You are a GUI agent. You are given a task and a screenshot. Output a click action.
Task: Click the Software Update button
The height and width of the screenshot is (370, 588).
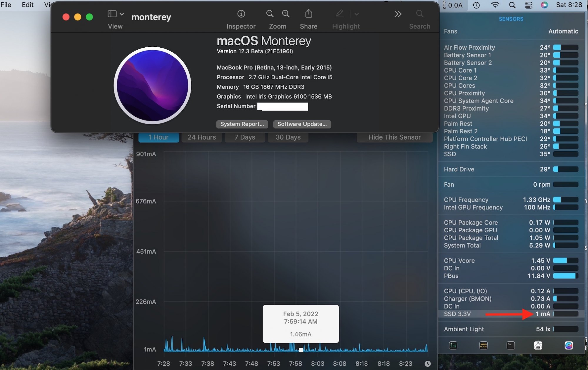(x=302, y=124)
